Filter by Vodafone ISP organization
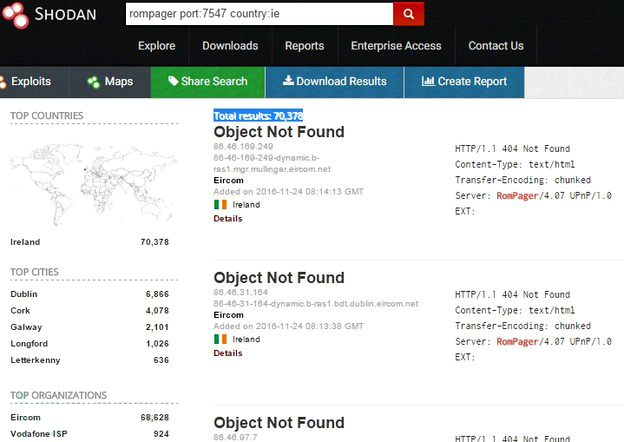The width and height of the screenshot is (624, 442). (x=39, y=434)
